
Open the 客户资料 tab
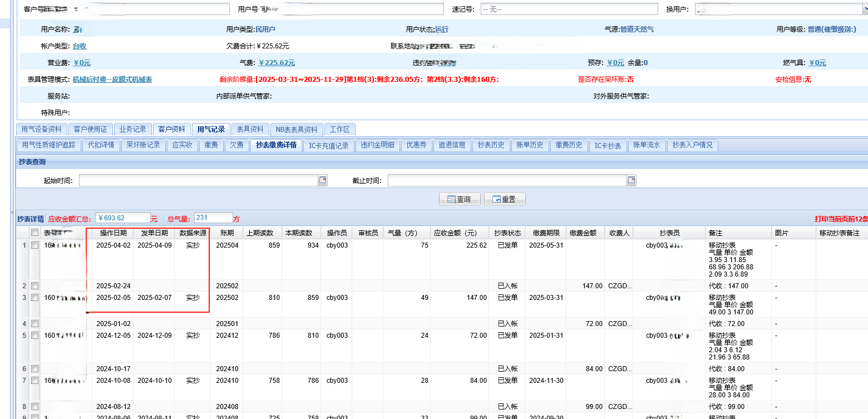tap(171, 129)
